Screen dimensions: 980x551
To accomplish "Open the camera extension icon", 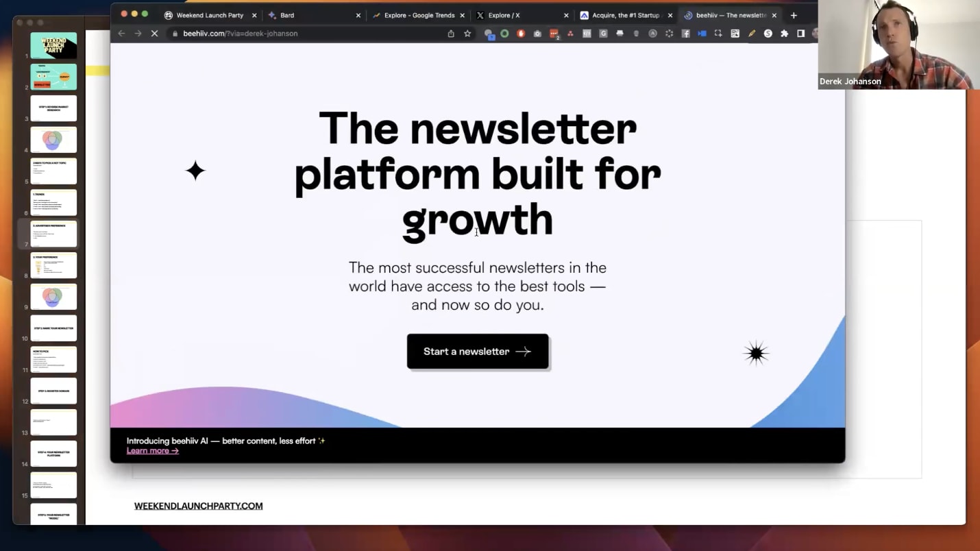I will pyautogui.click(x=537, y=34).
